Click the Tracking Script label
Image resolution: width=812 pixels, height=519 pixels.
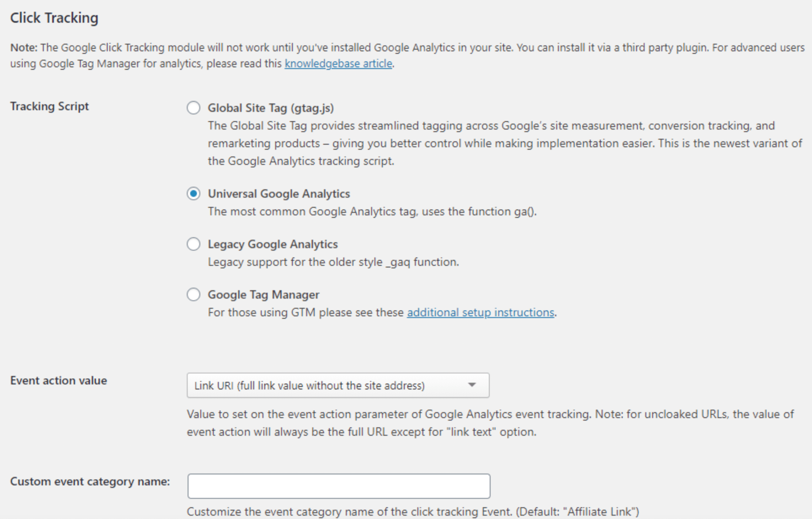(x=49, y=106)
